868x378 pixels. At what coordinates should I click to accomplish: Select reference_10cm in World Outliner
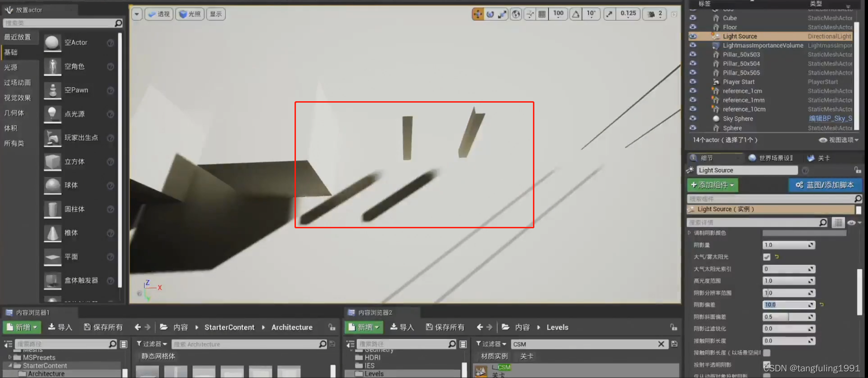[744, 109]
